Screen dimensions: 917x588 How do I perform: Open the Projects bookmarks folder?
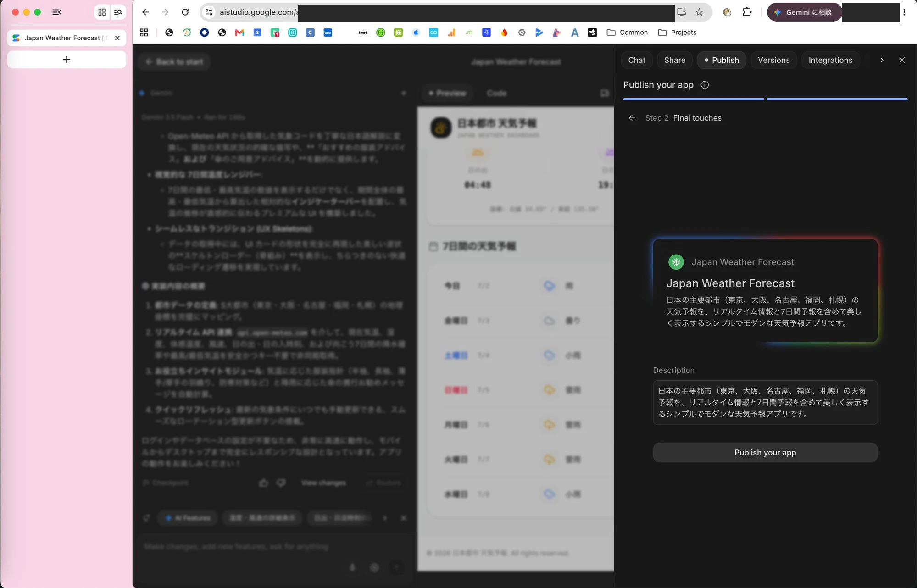[x=677, y=33]
